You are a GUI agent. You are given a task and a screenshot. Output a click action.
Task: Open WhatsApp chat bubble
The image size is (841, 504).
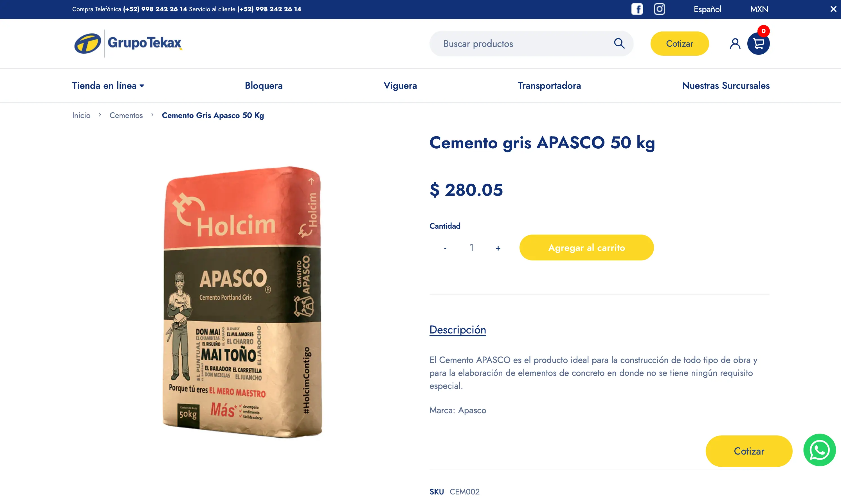(819, 450)
